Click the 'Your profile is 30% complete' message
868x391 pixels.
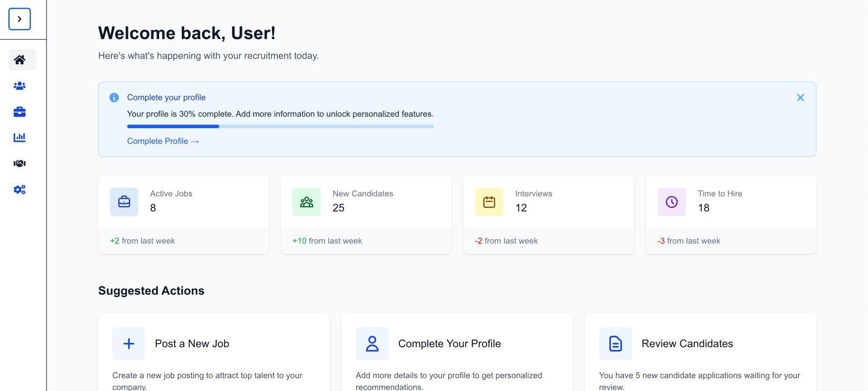[280, 114]
